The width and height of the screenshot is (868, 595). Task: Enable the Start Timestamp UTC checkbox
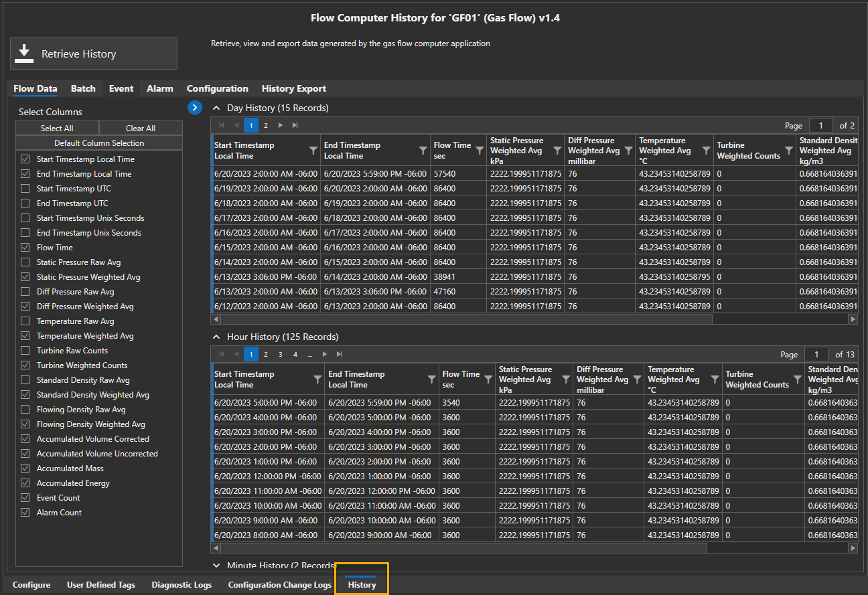point(25,189)
